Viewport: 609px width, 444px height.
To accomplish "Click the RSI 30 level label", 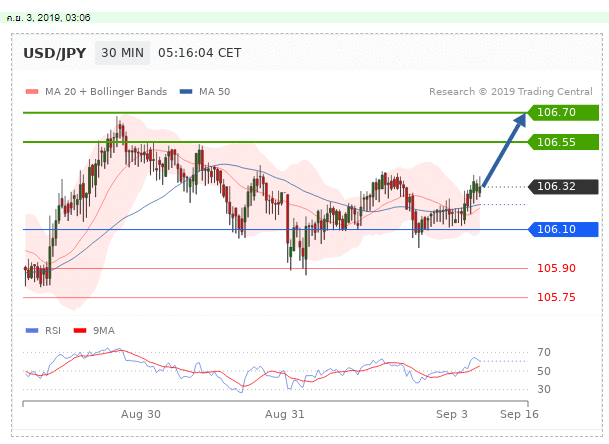I will (544, 389).
